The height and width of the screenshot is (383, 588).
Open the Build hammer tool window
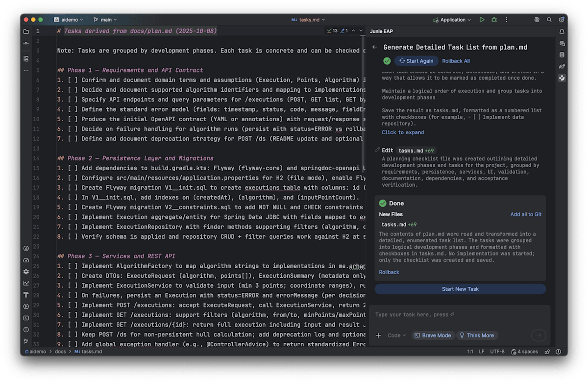[26, 295]
